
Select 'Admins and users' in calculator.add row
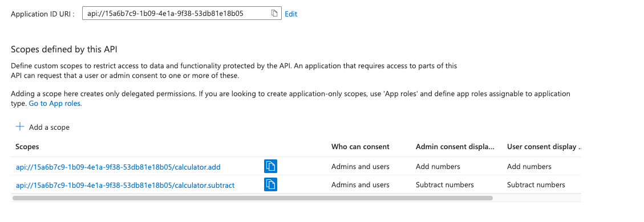click(360, 167)
